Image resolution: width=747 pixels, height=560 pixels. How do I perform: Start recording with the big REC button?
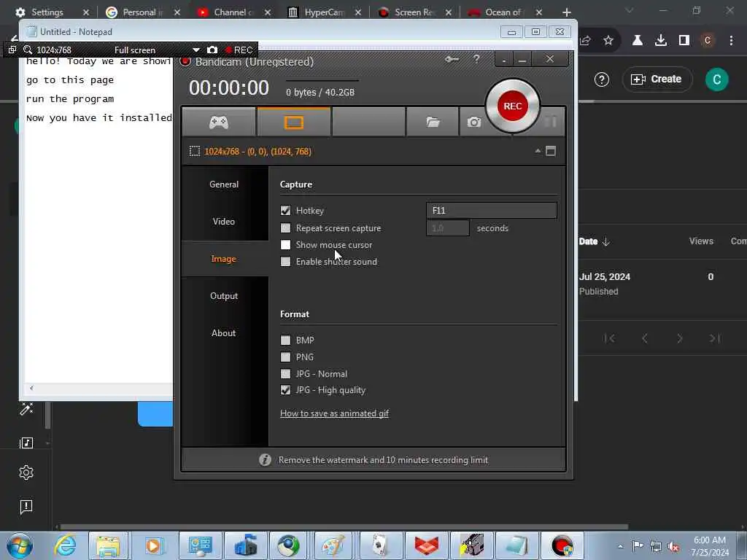(513, 106)
